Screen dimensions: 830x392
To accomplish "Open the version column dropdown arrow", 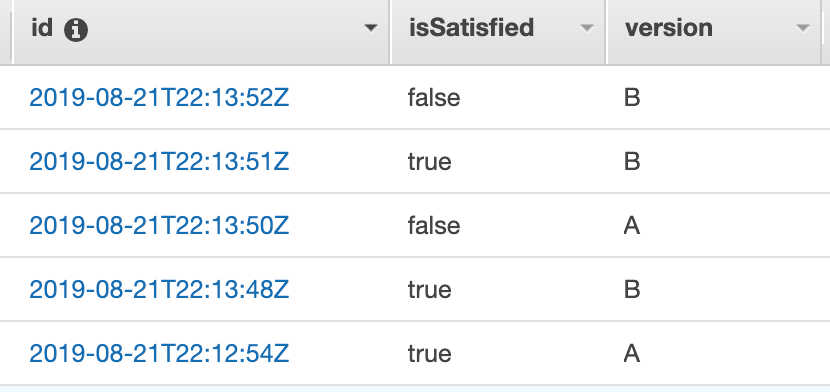I will pyautogui.click(x=803, y=28).
